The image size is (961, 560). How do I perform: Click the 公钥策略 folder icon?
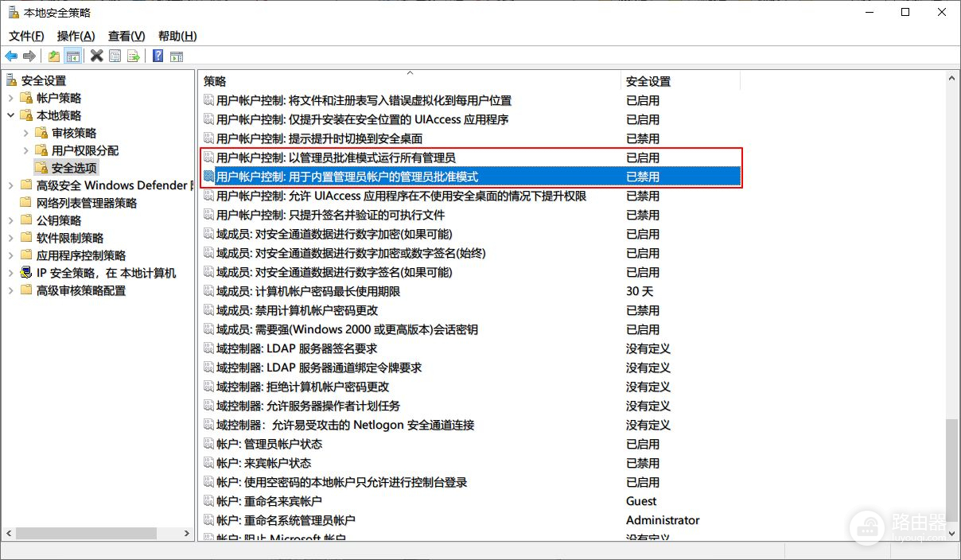pyautogui.click(x=27, y=220)
